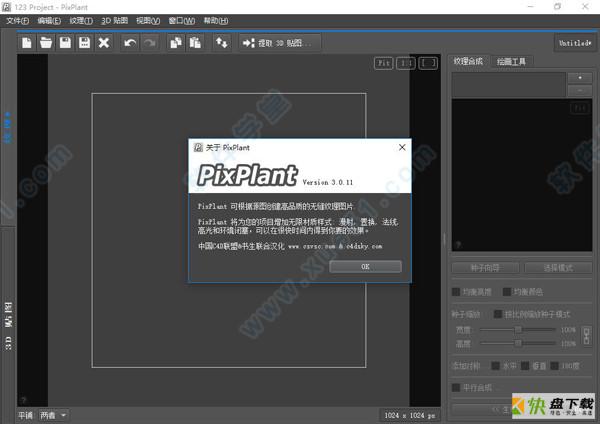Click the X close-project toolbar icon
Viewport: 600px width, 424px height.
104,42
